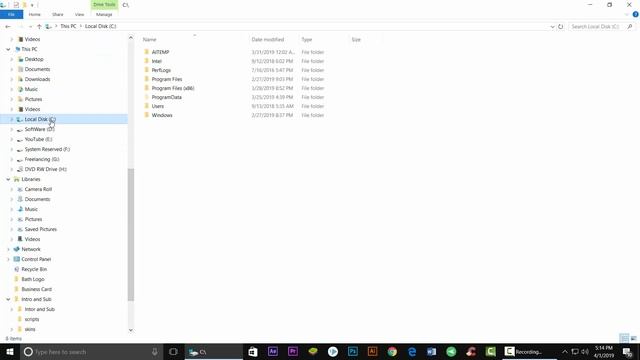The width and height of the screenshot is (640, 360).
Task: Select the Drive Tools contextual tab
Action: click(104, 4)
